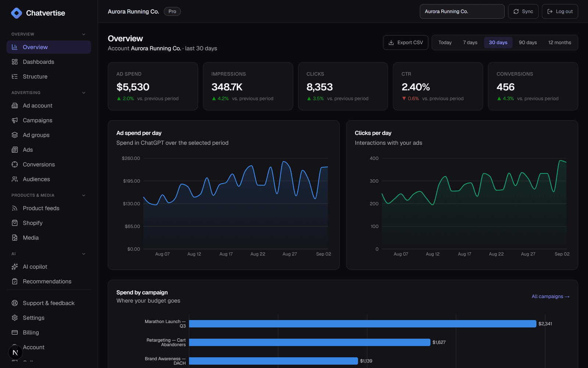Click the Dashboards grid icon
The width and height of the screenshot is (588, 368).
coord(15,62)
